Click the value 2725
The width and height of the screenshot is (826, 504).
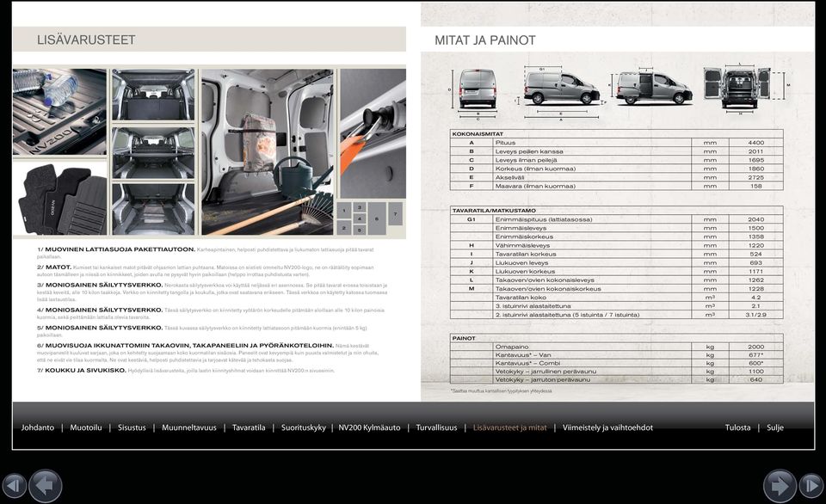[756, 177]
